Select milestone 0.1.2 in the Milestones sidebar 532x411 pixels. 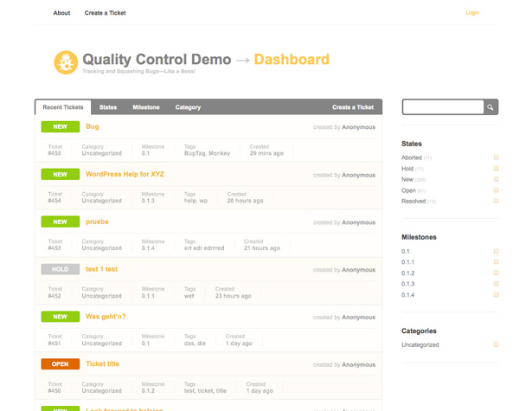[407, 273]
